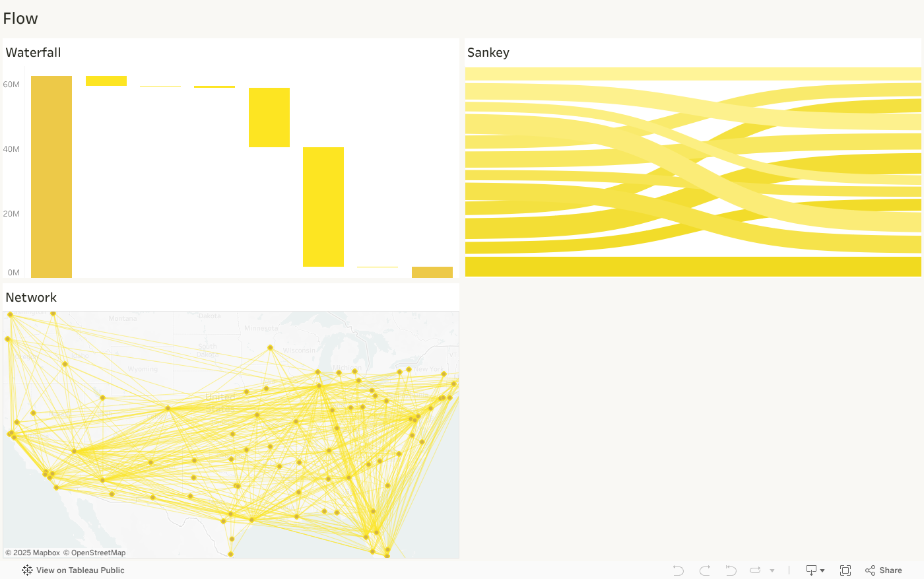Viewport: 924px width, 579px height.
Task: Click the Revert icon in toolbar
Action: [x=731, y=570]
